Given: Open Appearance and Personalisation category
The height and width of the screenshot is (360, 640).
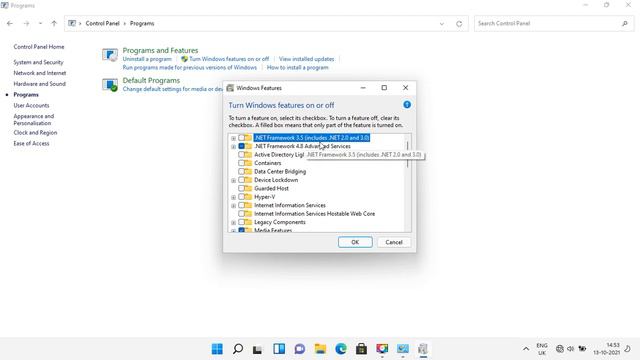Looking at the screenshot, I should (x=33, y=120).
